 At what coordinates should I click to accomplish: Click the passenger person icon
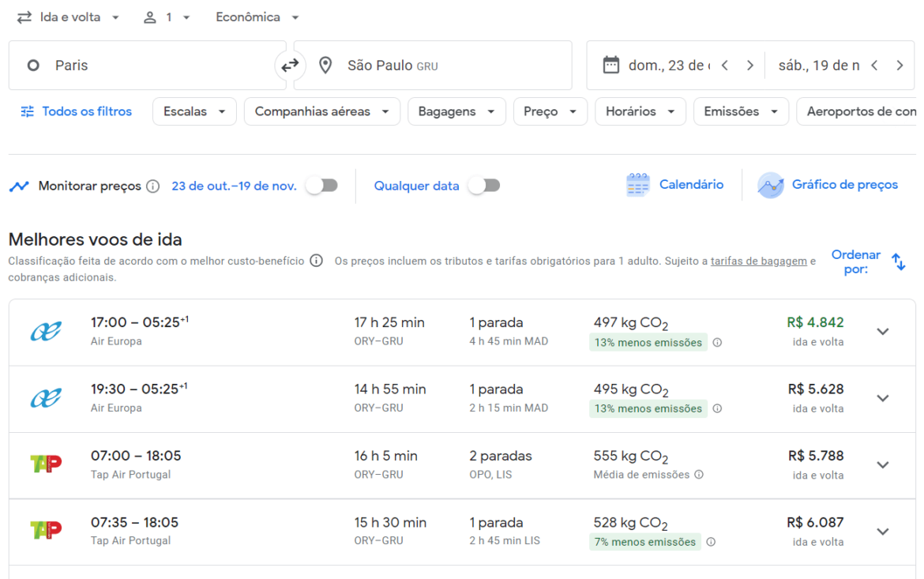click(150, 17)
